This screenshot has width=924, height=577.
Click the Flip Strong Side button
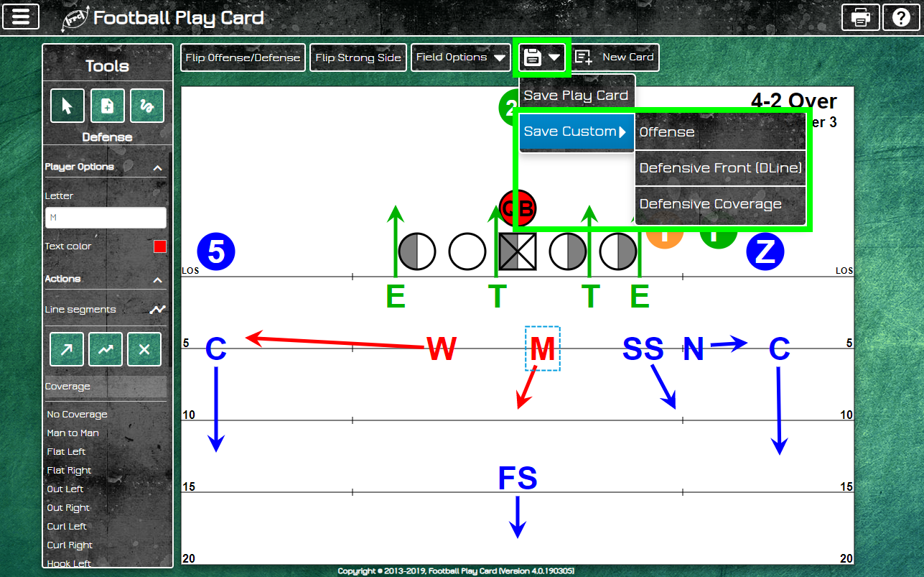pos(358,57)
